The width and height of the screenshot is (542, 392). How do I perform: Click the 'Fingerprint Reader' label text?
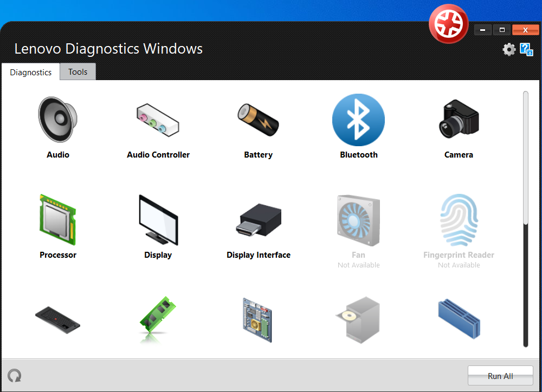[x=459, y=255]
